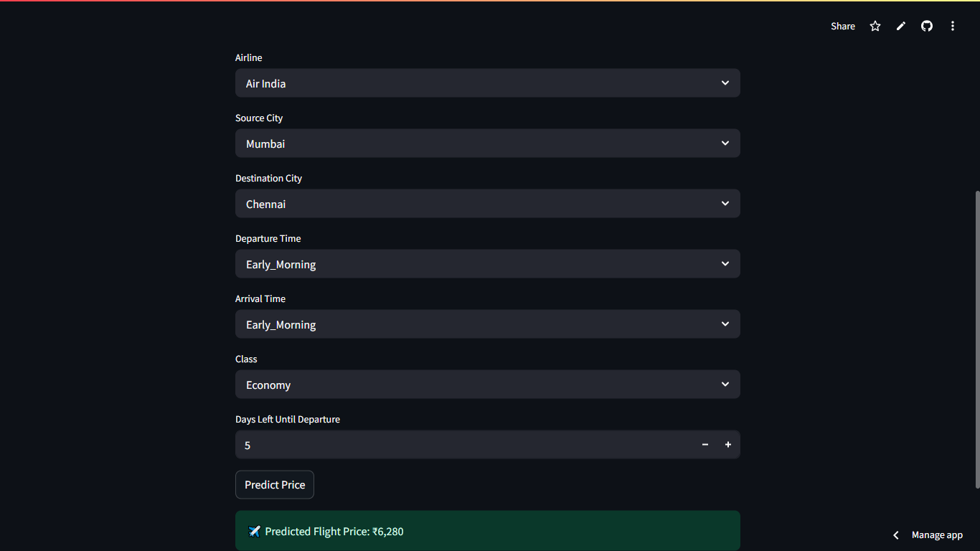Click the airplane emoji in the result
This screenshot has height=551, width=980.
(x=254, y=532)
